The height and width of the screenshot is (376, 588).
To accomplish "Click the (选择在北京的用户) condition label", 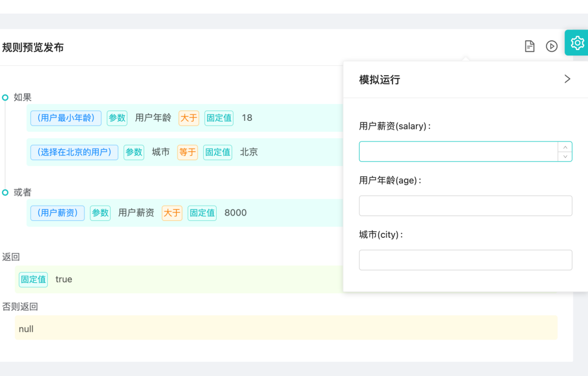I will tap(73, 152).
